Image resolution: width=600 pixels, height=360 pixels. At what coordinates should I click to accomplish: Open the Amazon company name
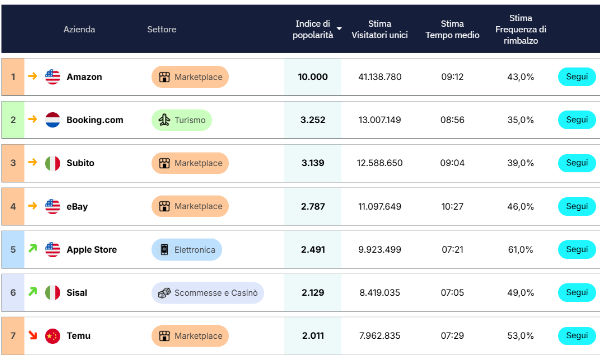pos(84,77)
